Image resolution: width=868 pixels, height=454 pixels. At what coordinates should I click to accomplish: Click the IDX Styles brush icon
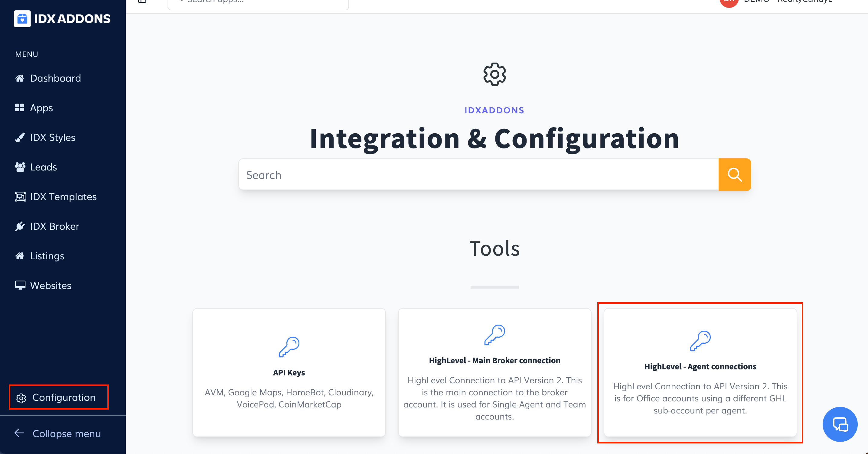pyautogui.click(x=20, y=138)
